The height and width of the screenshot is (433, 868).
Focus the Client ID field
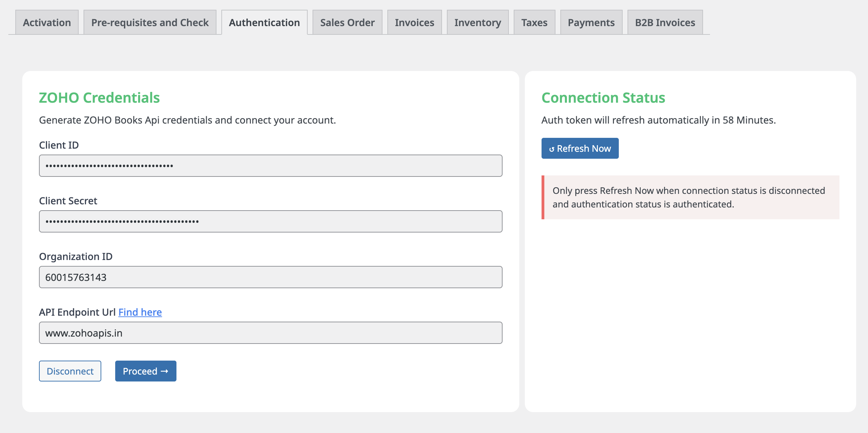[270, 166]
